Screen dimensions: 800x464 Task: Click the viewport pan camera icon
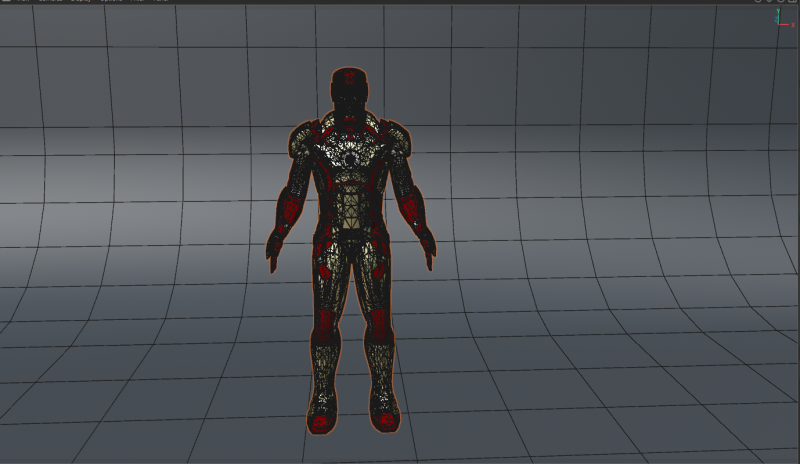pos(759,1)
